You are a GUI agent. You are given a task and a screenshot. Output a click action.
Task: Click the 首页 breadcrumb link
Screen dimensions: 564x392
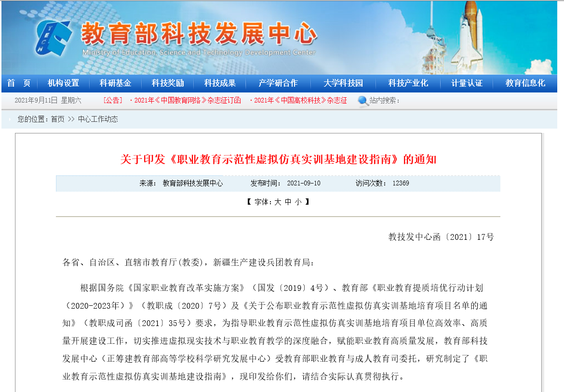point(57,119)
